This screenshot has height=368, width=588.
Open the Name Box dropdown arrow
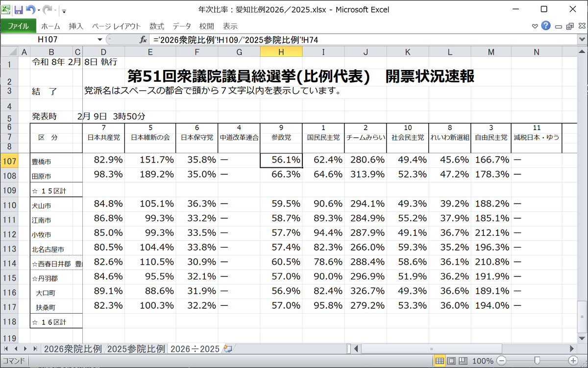[100, 39]
